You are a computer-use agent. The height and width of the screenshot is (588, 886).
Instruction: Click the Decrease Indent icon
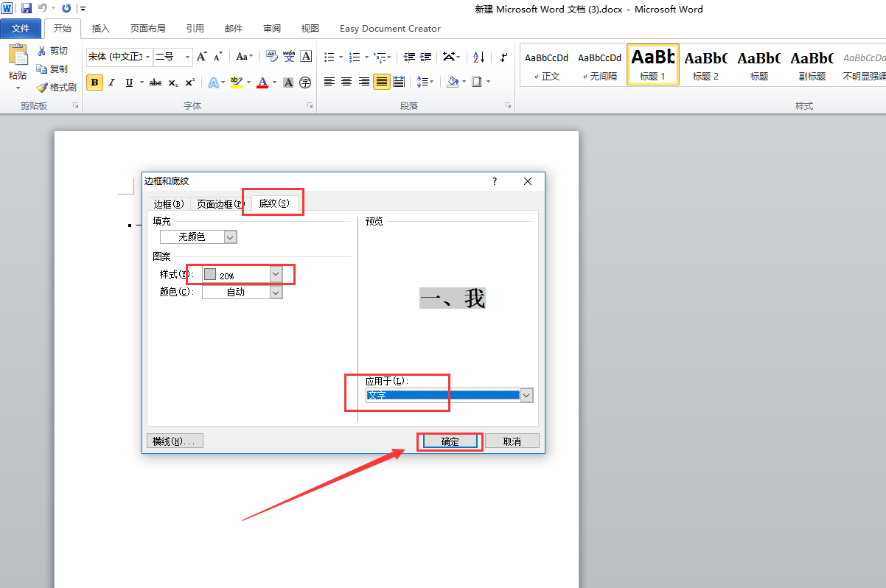[409, 57]
